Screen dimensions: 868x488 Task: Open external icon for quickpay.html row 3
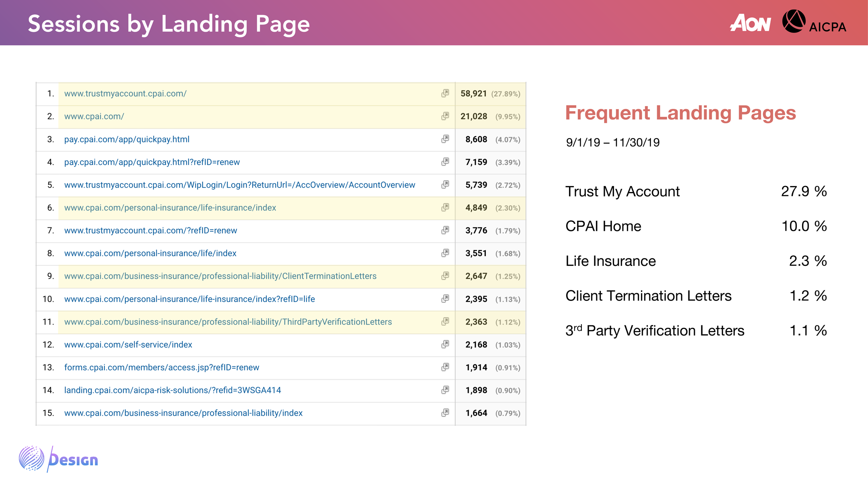pos(445,139)
